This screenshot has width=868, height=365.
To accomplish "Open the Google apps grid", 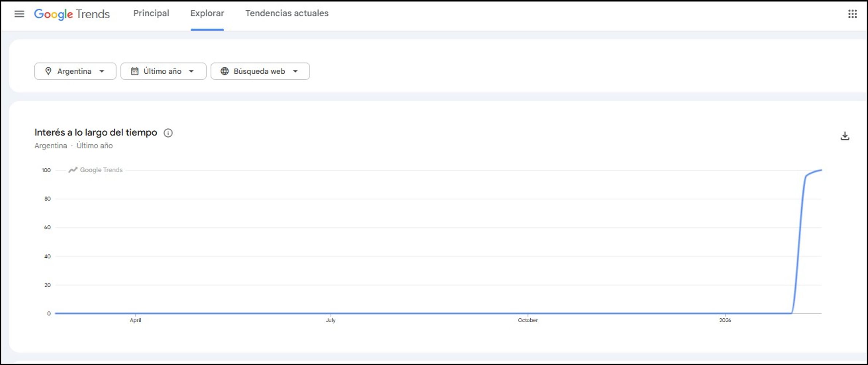I will tap(852, 14).
